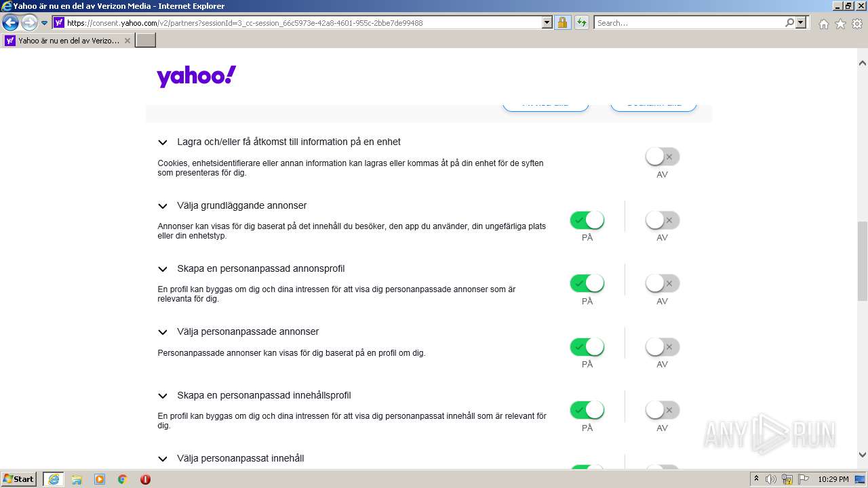Click the red Opera icon in taskbar
This screenshot has height=488, width=868.
pos(145,479)
